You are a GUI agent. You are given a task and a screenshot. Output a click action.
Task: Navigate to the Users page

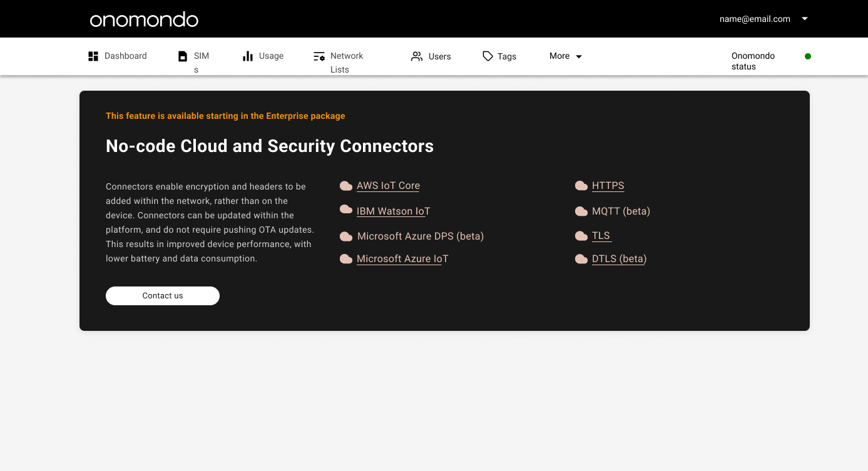point(431,56)
